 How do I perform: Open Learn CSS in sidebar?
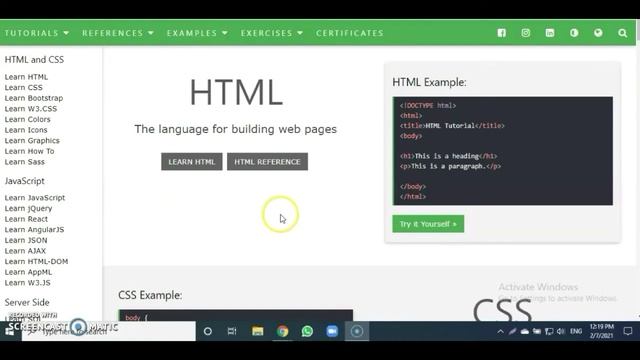[24, 87]
